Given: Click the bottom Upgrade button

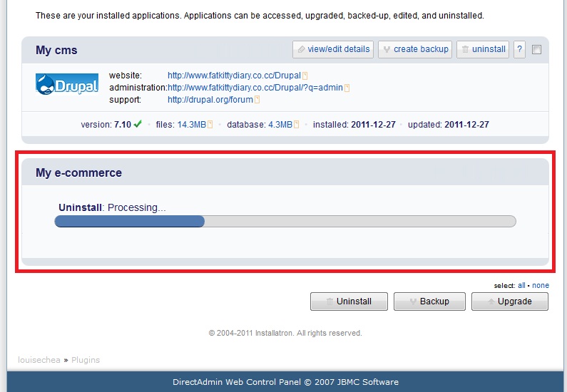Looking at the screenshot, I should 510,301.
